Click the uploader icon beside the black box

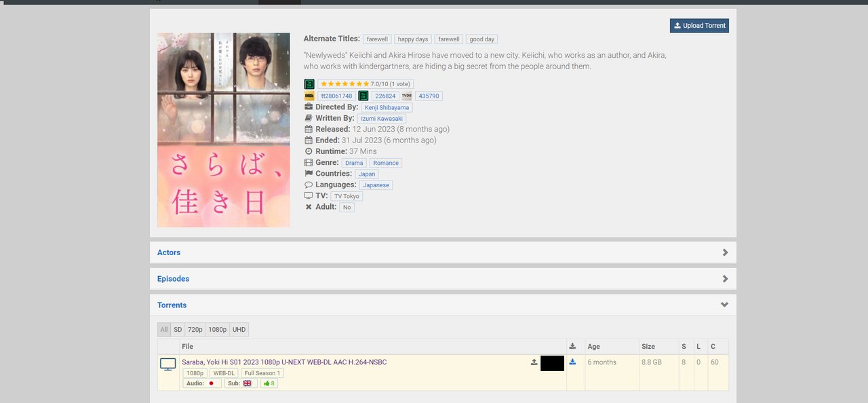coord(534,362)
